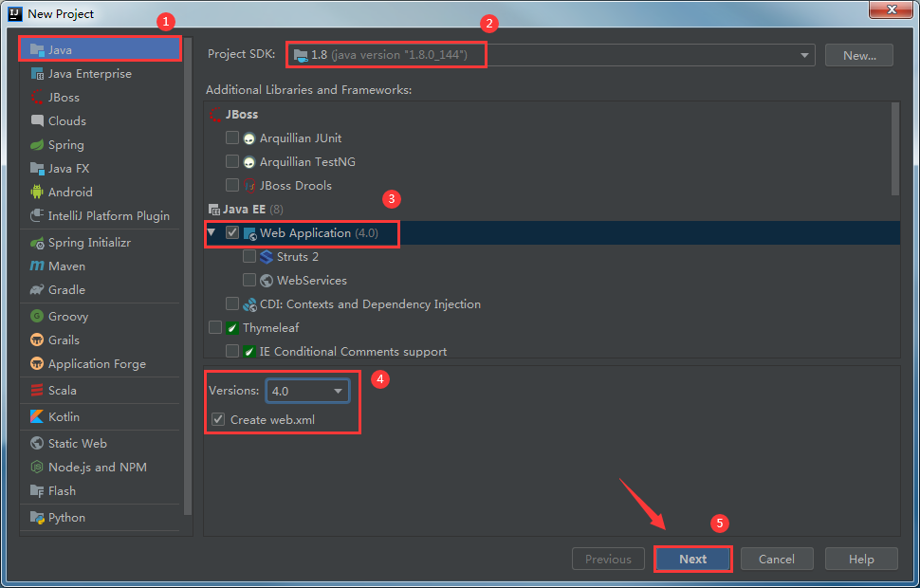Enable the JBoss Drools checkbox
Viewport: 920px width, 588px height.
pos(232,186)
